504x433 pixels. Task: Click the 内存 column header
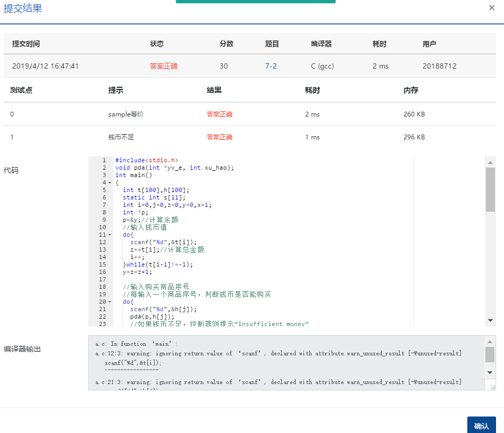click(x=411, y=90)
